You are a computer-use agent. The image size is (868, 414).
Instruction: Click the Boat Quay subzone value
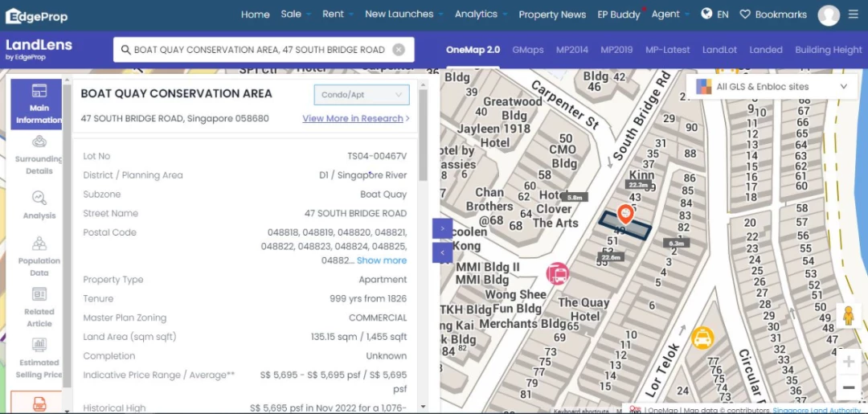pos(383,195)
